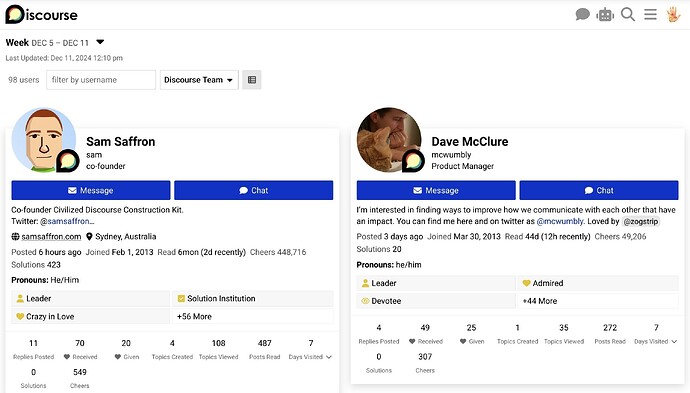Expand Dave's Days Visited sort chevron
This screenshot has height=393, width=690.
(x=674, y=342)
